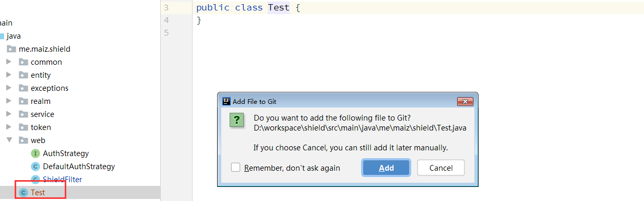Click the java source folder icon

pos(2,36)
